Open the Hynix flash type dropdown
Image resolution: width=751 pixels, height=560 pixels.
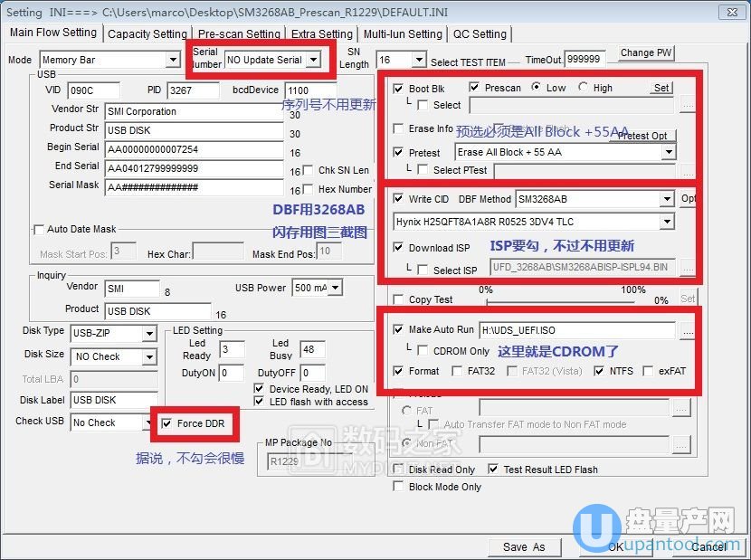[x=668, y=222]
